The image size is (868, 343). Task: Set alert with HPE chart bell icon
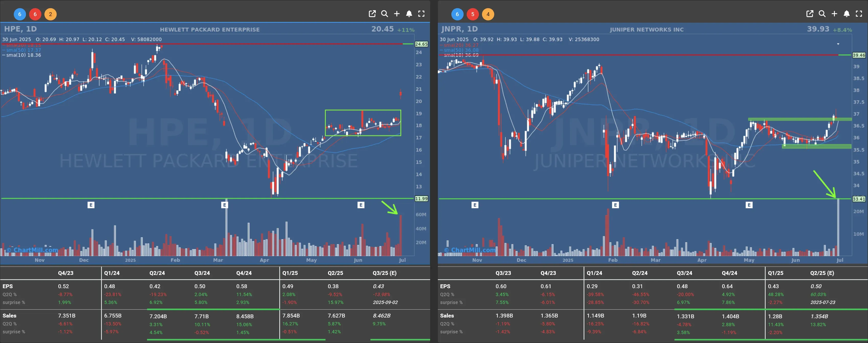tap(409, 14)
